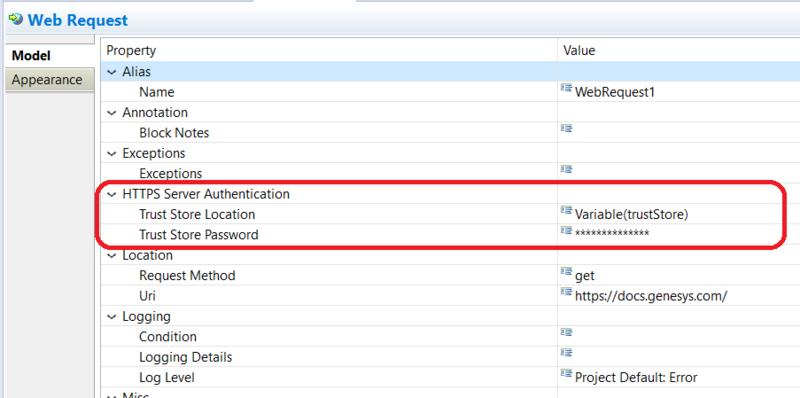Edit the Uri value https://docs.genesys.com/

click(651, 296)
